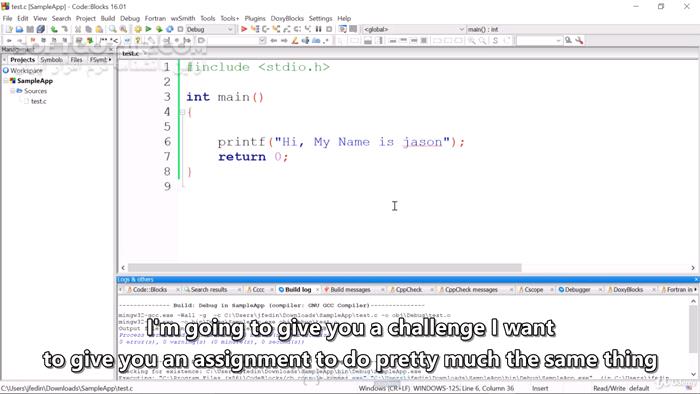Select the Workspace tree item
This screenshot has width=700, height=394.
tap(26, 71)
